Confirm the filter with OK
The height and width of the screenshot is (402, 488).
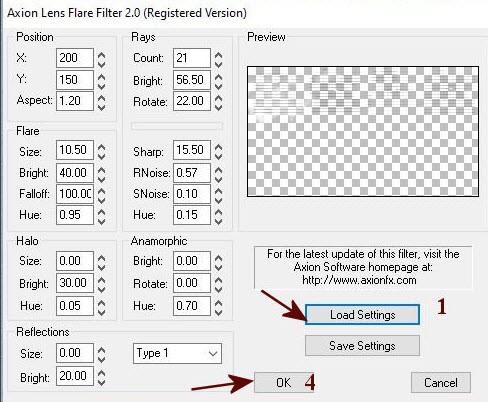[x=284, y=382]
